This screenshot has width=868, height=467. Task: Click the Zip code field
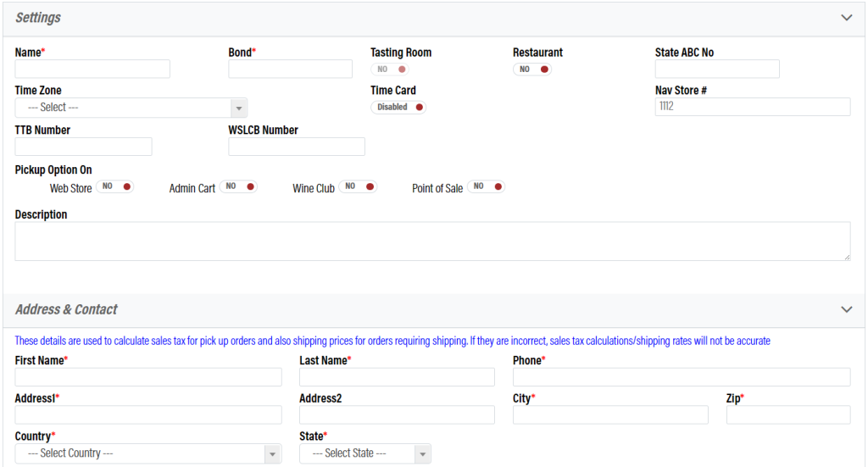[x=788, y=414]
